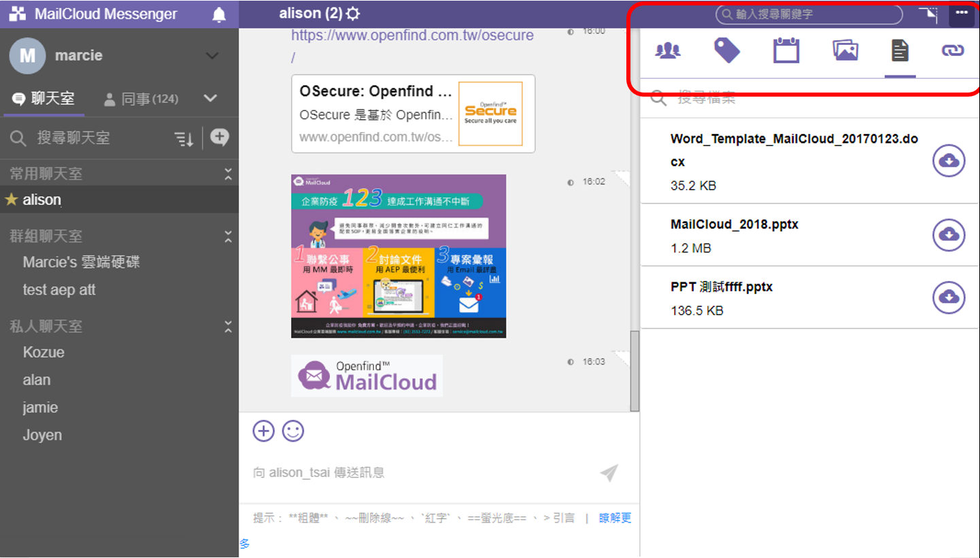980x558 pixels.
Task: Click the send message paper plane icon
Action: (609, 473)
